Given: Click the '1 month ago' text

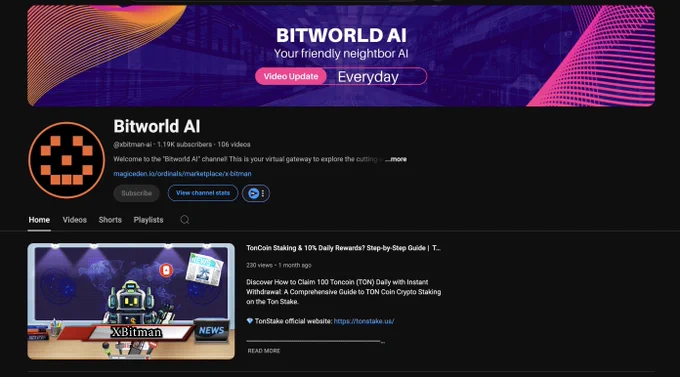Looking at the screenshot, I should pos(295,265).
